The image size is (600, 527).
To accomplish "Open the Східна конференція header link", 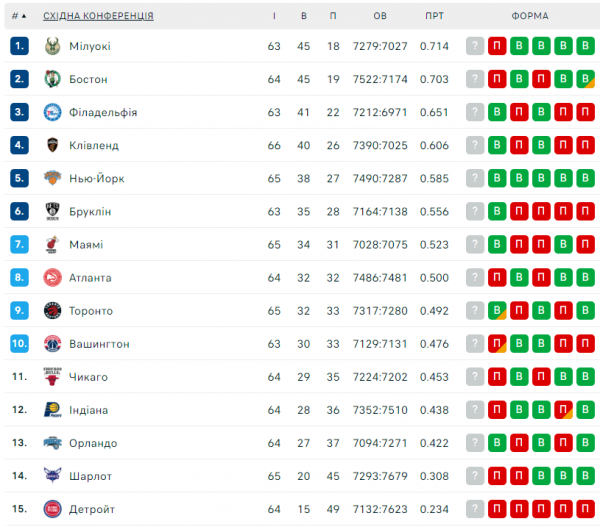I will pos(98,16).
